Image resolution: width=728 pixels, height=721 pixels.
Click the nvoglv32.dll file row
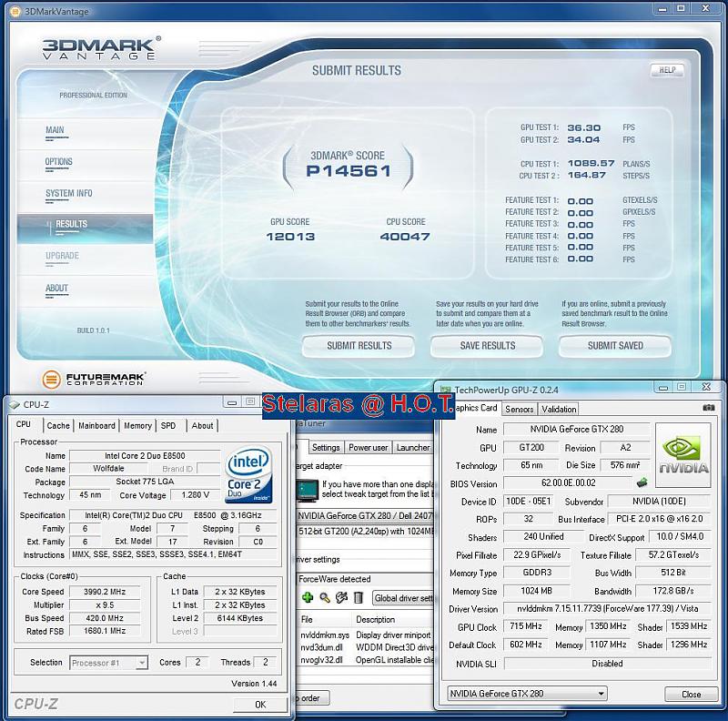pos(366,660)
